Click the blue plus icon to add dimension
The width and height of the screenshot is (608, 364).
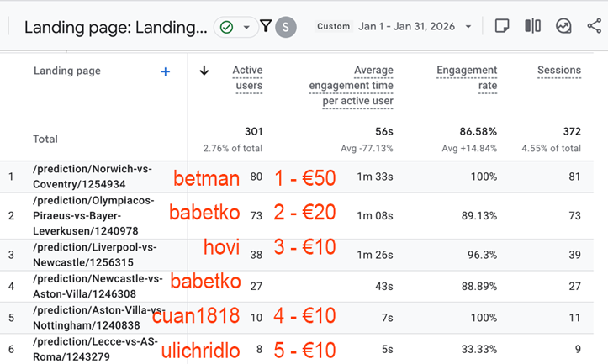click(x=166, y=71)
